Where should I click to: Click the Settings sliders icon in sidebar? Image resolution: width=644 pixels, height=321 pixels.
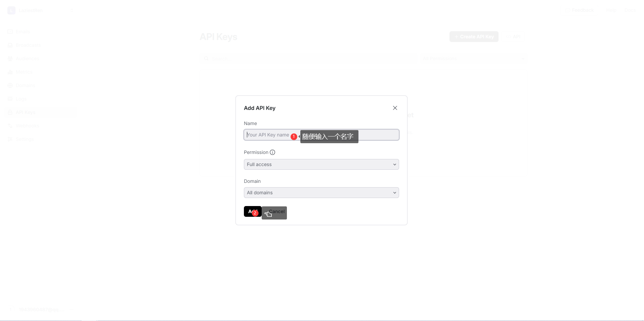click(10, 139)
